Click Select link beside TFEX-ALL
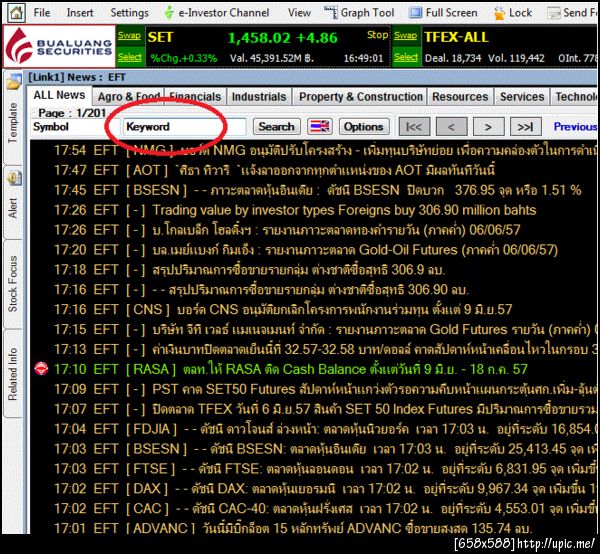Viewport: 600px width, 554px height. click(406, 57)
